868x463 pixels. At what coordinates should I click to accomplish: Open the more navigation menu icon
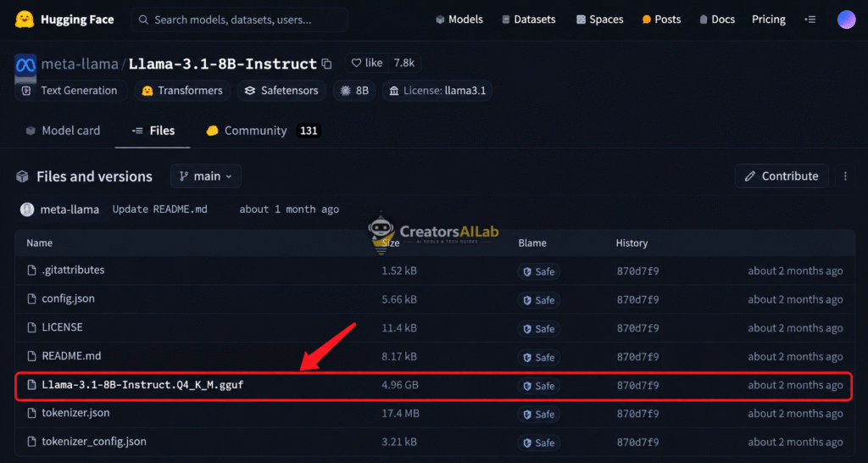[810, 20]
